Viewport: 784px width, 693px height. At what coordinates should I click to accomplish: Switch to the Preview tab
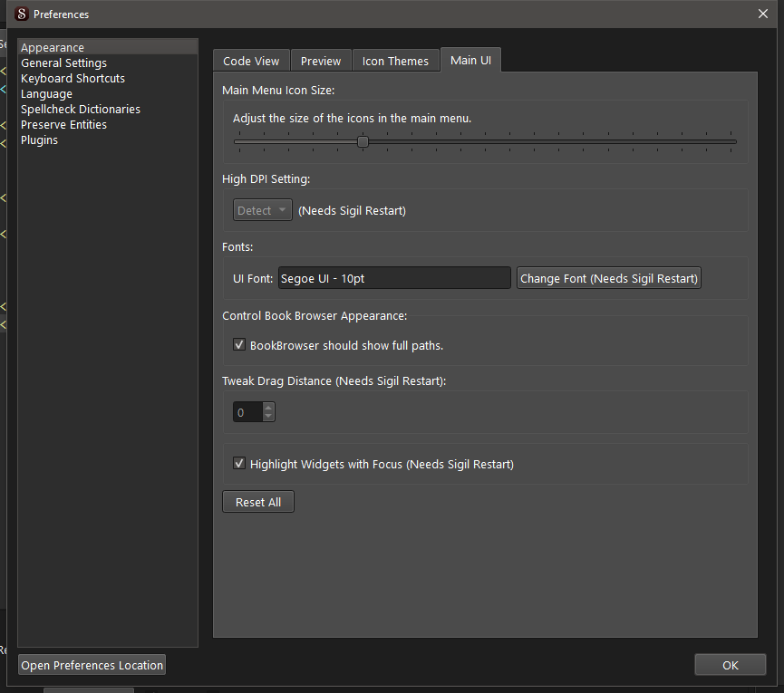pos(321,61)
